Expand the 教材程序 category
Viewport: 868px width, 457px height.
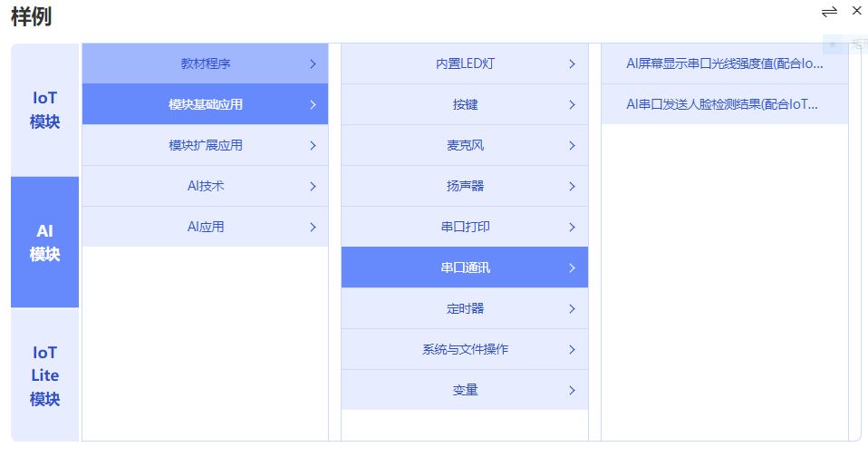point(206,64)
